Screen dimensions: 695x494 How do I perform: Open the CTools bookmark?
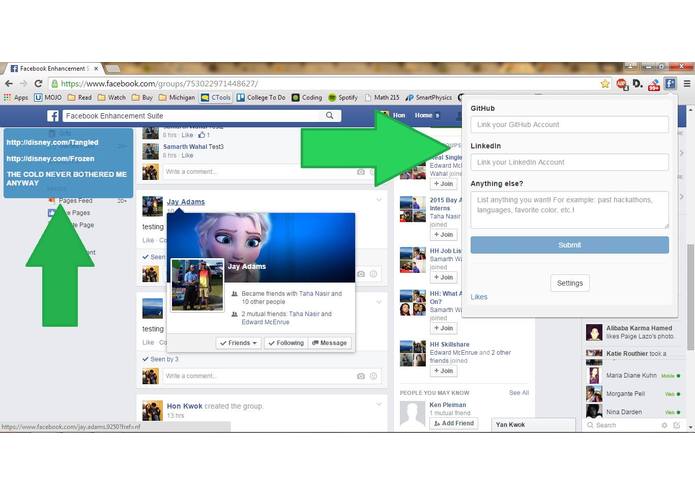pyautogui.click(x=216, y=97)
